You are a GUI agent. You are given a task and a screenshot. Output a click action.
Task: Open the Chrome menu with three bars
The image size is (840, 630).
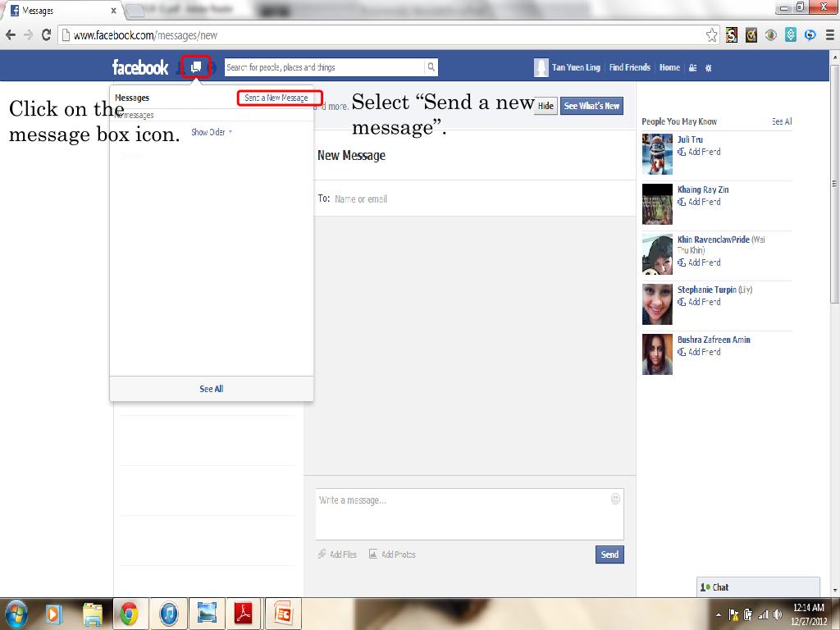point(830,35)
